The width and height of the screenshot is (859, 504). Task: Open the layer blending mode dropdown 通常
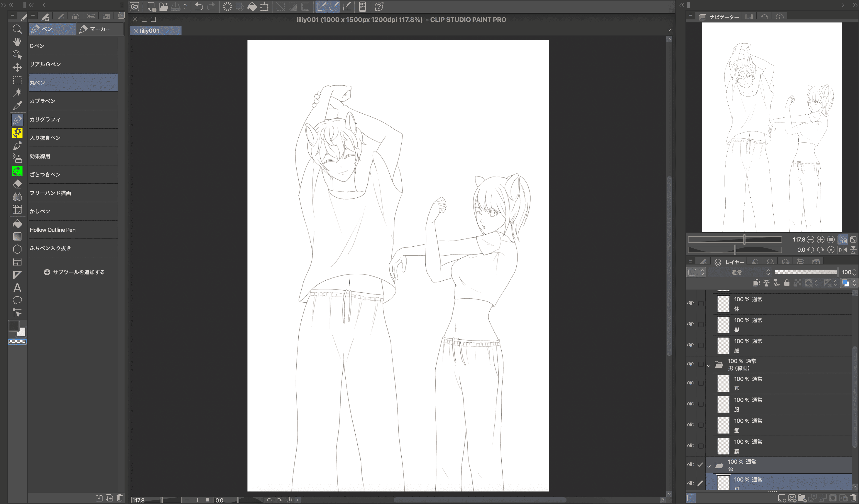tap(750, 272)
